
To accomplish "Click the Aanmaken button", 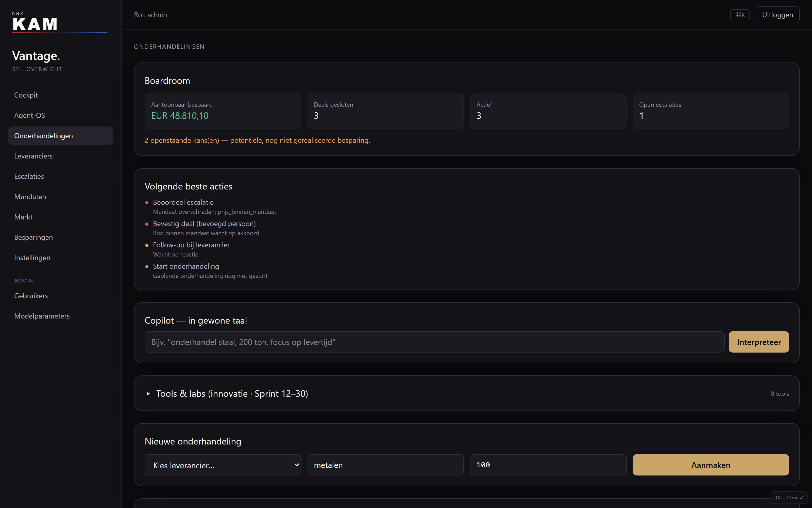I will coord(711,465).
